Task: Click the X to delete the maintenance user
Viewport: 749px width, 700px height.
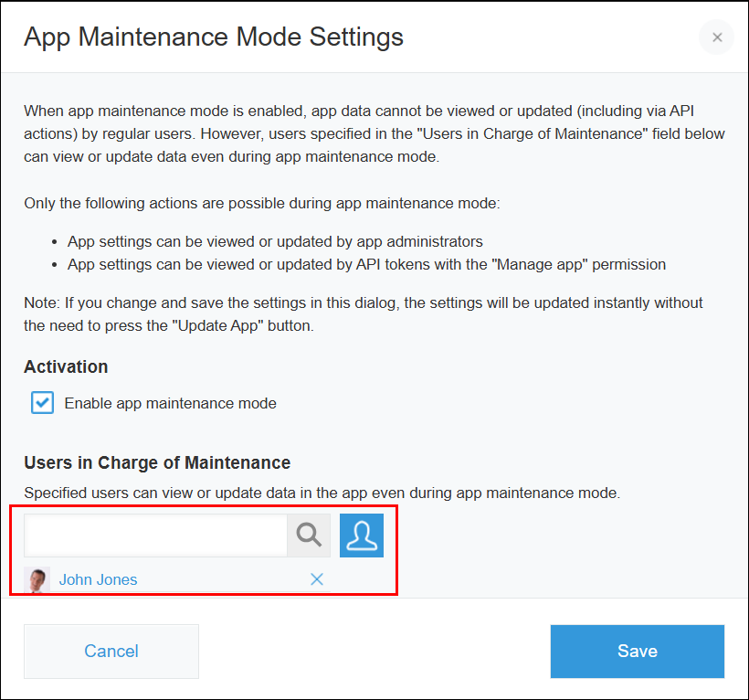Action: (317, 579)
